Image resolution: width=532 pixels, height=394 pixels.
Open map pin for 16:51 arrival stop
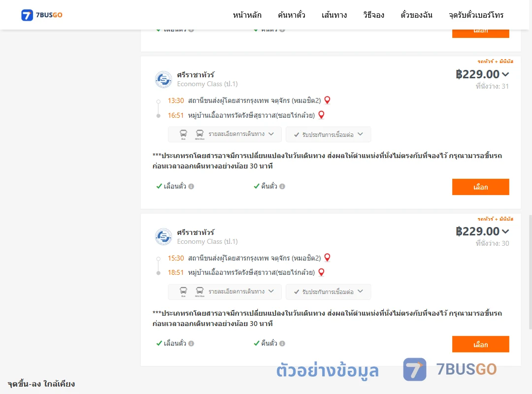(321, 115)
